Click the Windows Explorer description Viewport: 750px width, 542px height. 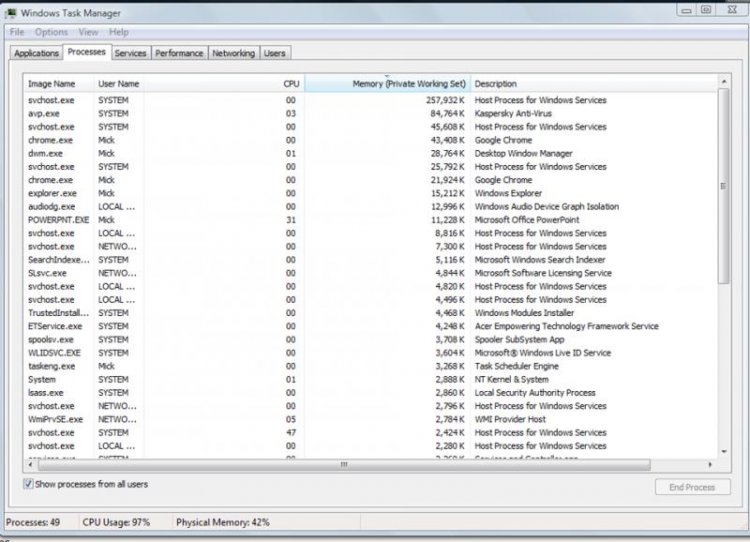point(508,193)
